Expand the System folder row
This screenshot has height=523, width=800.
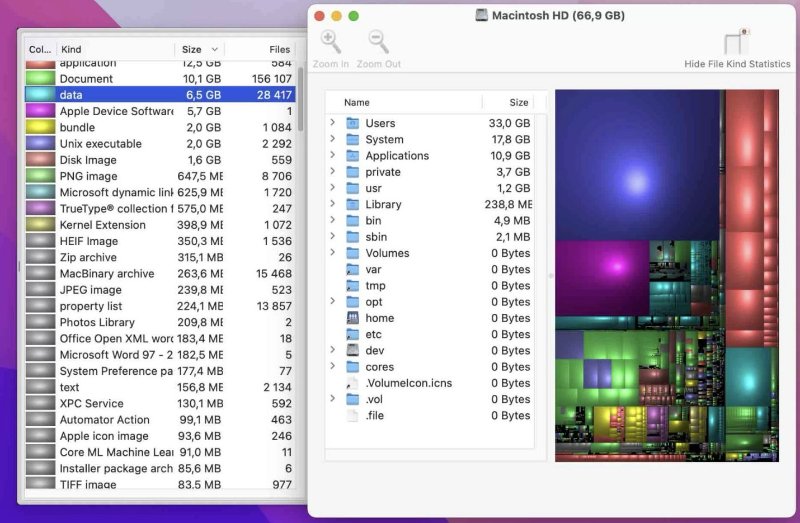(x=333, y=139)
